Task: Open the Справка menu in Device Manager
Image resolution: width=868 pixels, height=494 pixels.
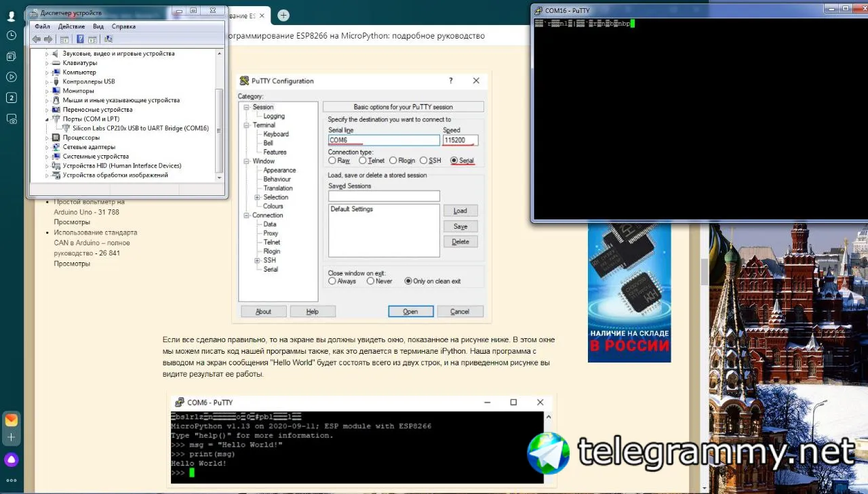Action: tap(123, 26)
